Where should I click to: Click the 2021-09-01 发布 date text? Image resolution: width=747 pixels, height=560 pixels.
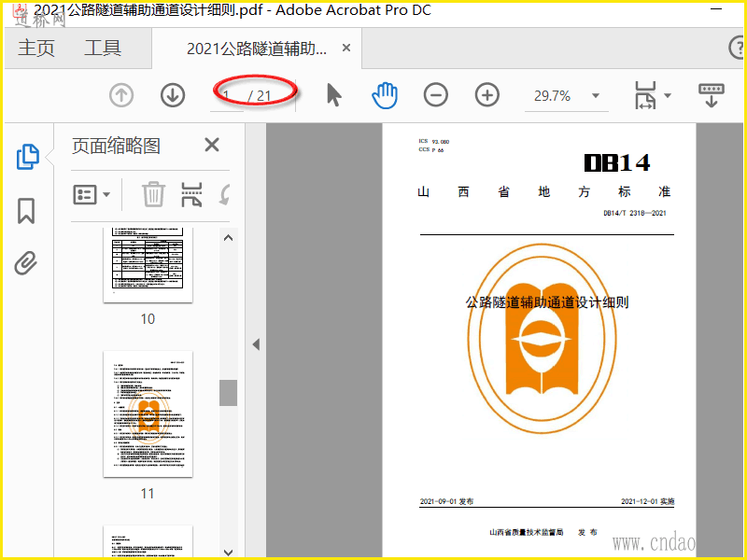[x=446, y=501]
